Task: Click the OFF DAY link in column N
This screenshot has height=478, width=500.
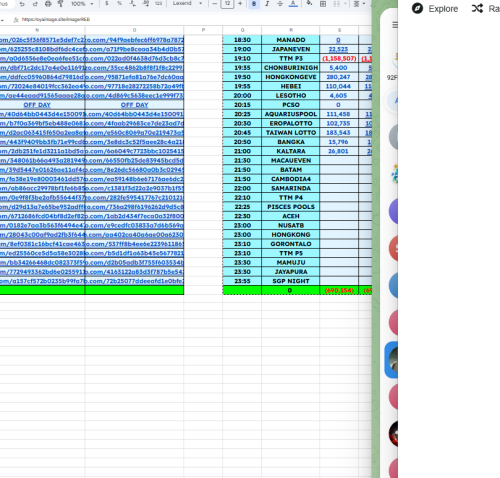Action: coord(37,105)
